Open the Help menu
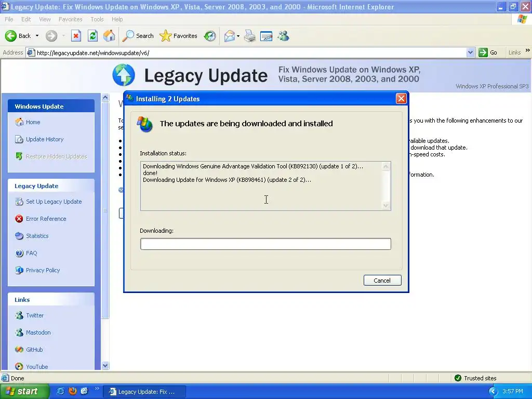 (x=117, y=19)
